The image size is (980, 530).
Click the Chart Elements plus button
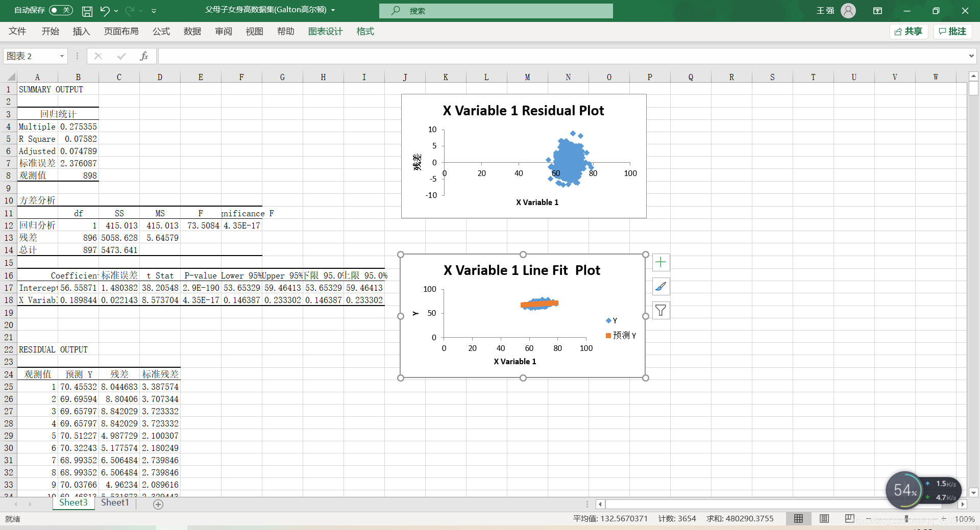[661, 262]
